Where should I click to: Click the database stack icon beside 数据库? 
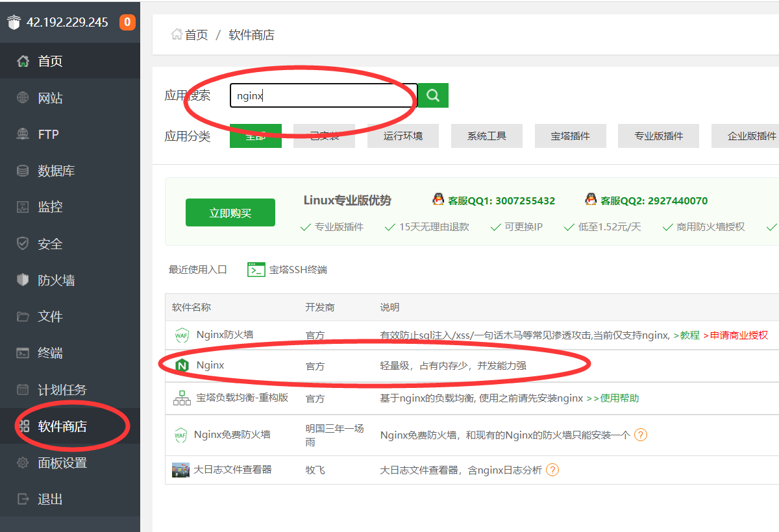23,171
